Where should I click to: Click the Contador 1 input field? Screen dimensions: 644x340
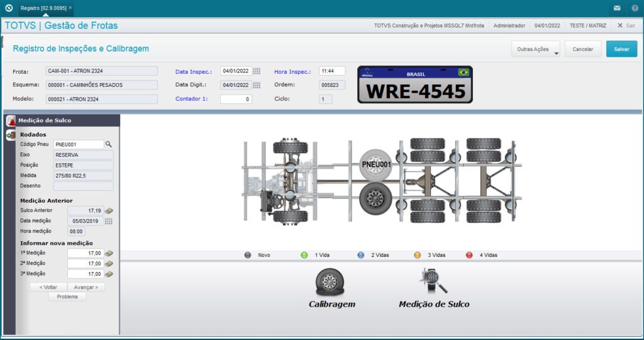click(236, 99)
